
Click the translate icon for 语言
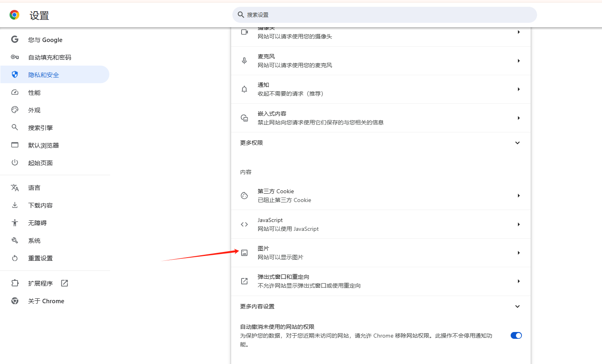(15, 188)
